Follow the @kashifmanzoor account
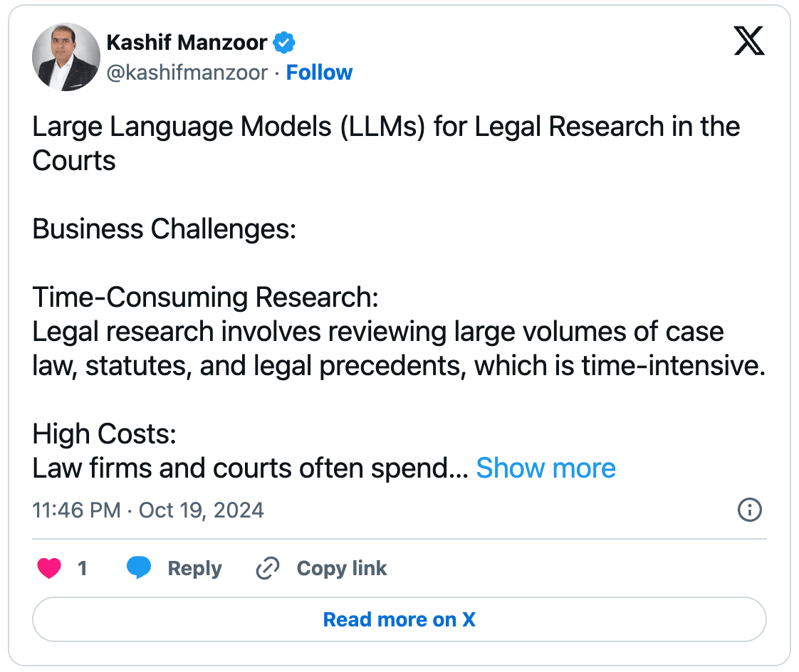The width and height of the screenshot is (799, 672). tap(319, 73)
